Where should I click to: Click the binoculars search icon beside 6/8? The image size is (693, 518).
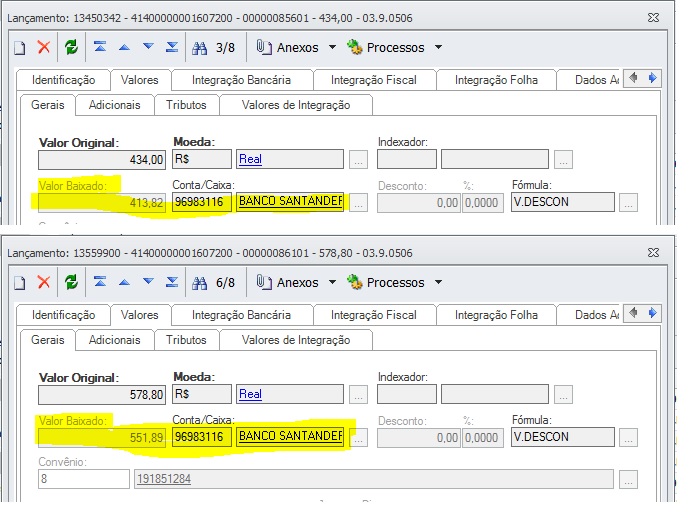click(199, 282)
